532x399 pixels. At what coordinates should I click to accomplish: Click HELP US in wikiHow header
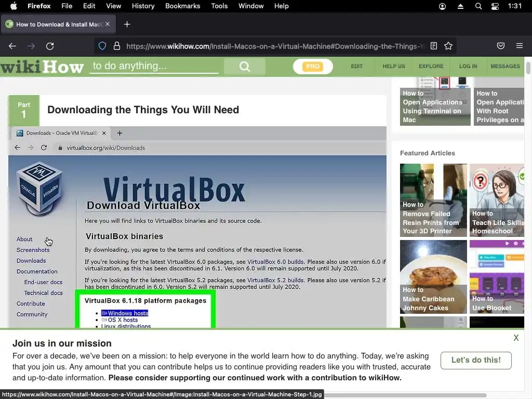[x=394, y=66]
